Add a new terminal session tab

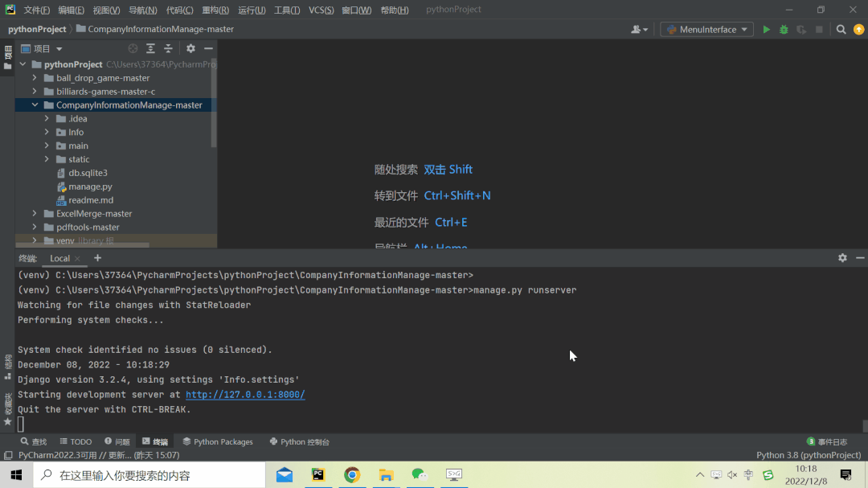[97, 258]
